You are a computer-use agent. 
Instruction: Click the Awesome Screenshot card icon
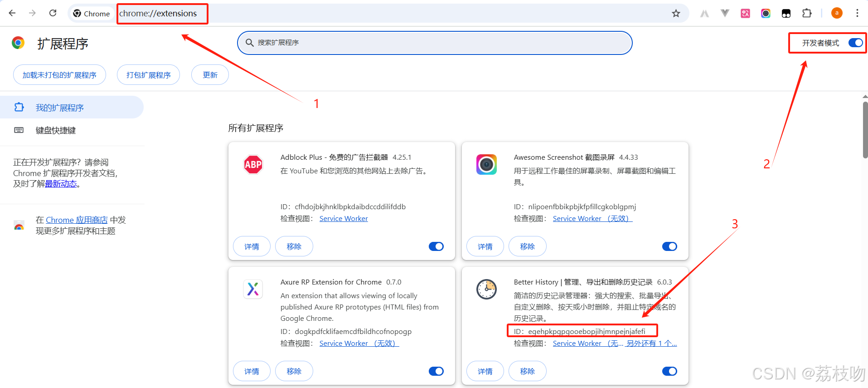486,164
